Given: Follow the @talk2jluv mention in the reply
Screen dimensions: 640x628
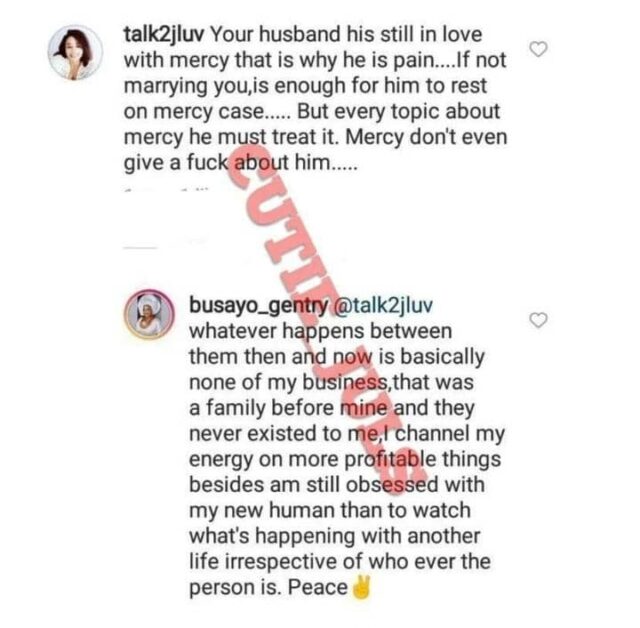Looking at the screenshot, I should click(383, 306).
